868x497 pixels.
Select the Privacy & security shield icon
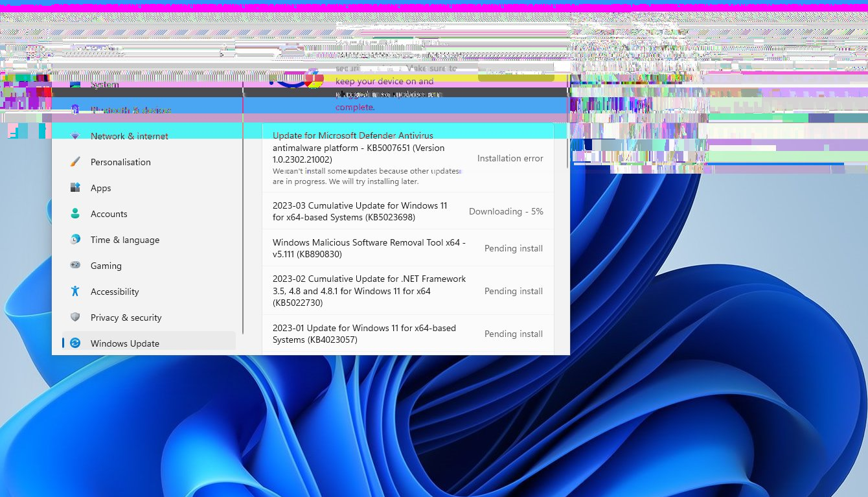point(75,318)
